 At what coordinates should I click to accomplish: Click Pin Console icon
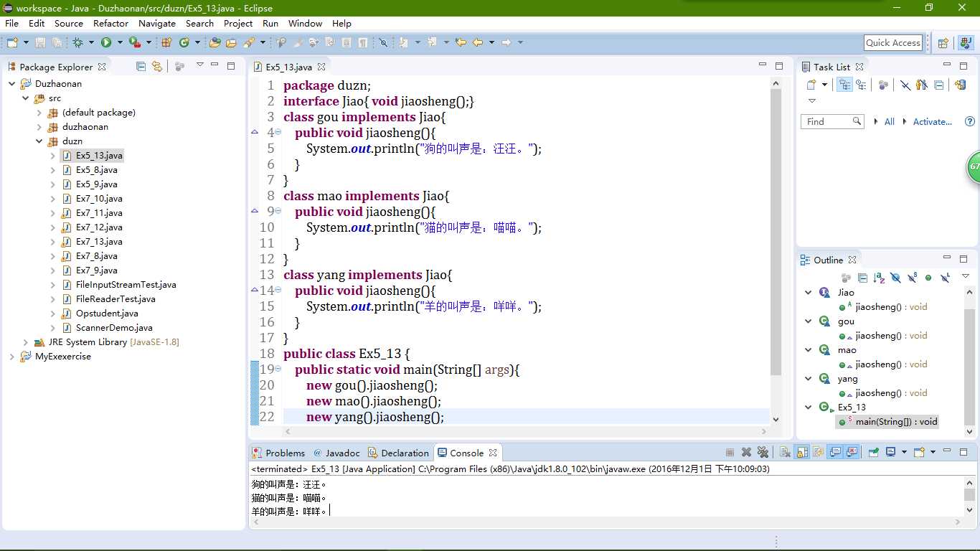[873, 453]
